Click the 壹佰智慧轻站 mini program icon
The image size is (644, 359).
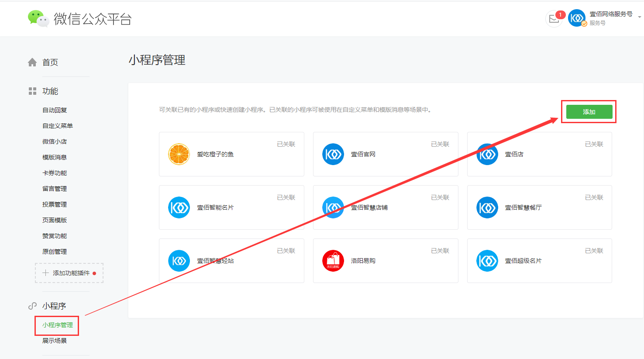pos(179,261)
